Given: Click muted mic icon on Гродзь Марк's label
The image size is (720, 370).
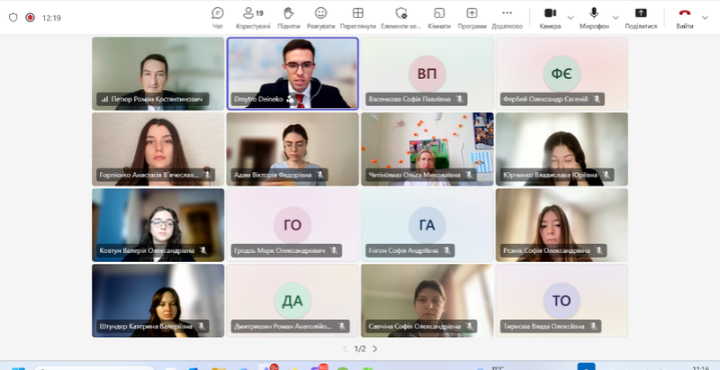Looking at the screenshot, I should point(334,251).
